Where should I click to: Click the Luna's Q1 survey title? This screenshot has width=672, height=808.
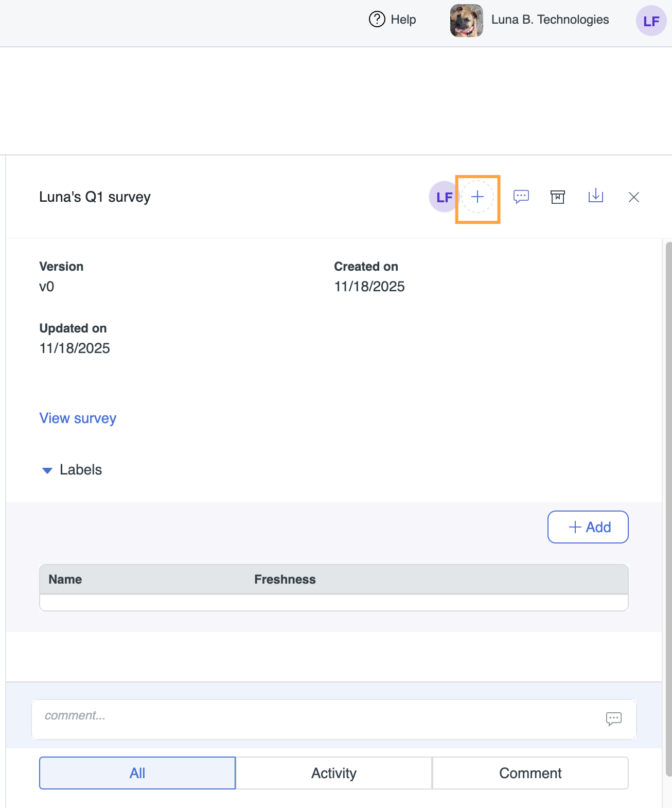[95, 197]
